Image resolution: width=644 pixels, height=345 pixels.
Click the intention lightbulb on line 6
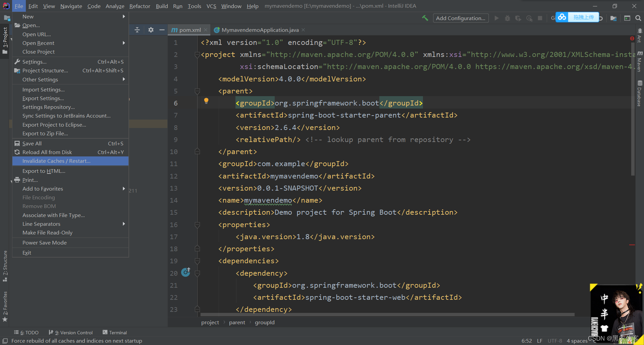point(206,101)
